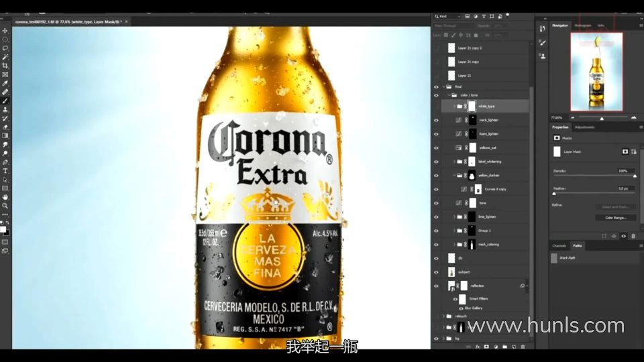Collapse the yellow_darken group
Screen dimensions: 644x362
pos(454,176)
